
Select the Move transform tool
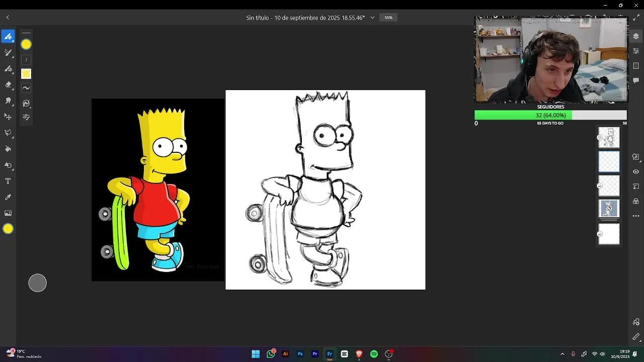(8, 117)
